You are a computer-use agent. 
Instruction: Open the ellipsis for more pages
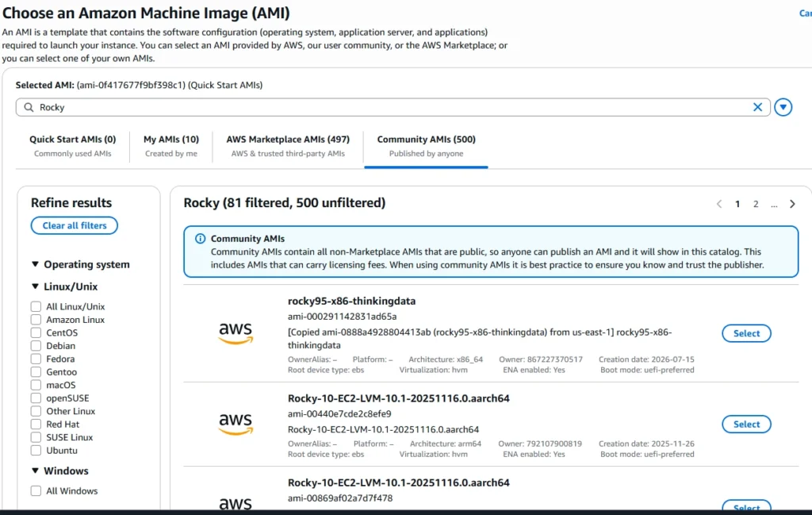(774, 204)
